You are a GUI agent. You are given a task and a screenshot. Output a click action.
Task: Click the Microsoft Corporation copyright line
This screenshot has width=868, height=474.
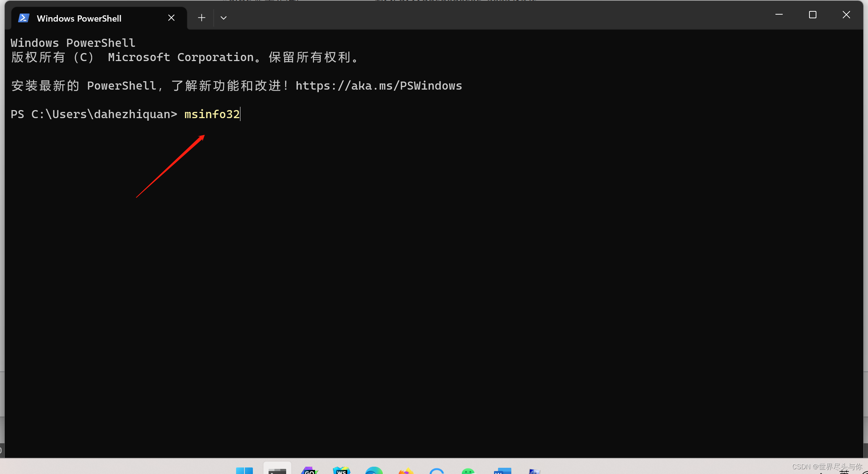tap(185, 57)
